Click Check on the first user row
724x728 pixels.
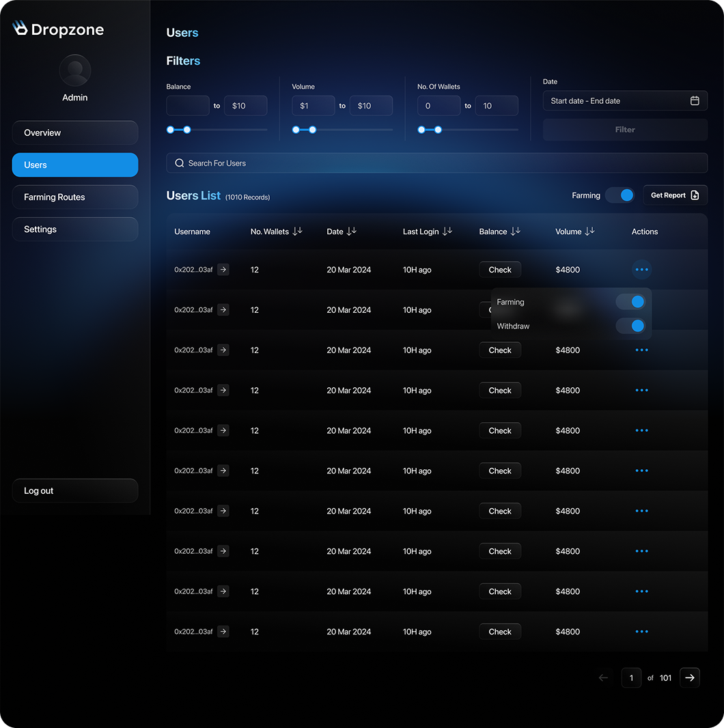click(x=499, y=269)
